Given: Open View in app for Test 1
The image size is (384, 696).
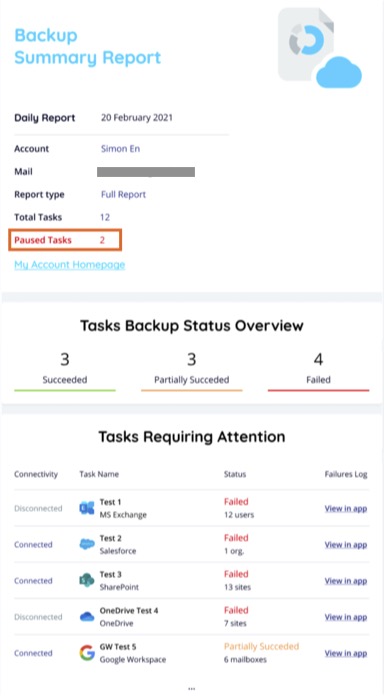Looking at the screenshot, I should coord(346,508).
